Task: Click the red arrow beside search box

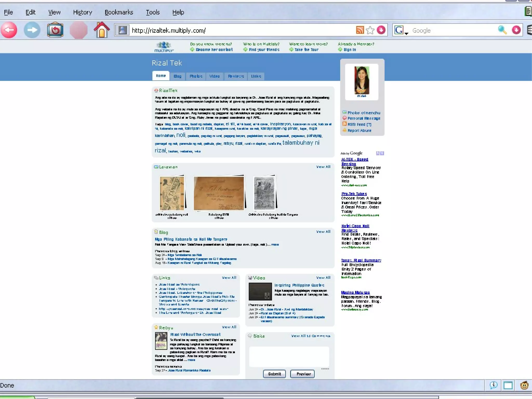Action: [x=516, y=30]
